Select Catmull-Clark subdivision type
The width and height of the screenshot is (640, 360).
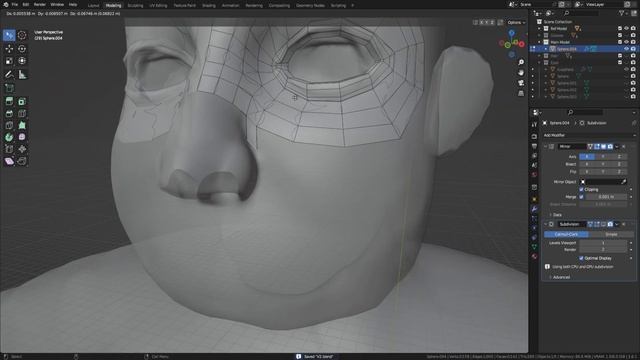(566, 234)
